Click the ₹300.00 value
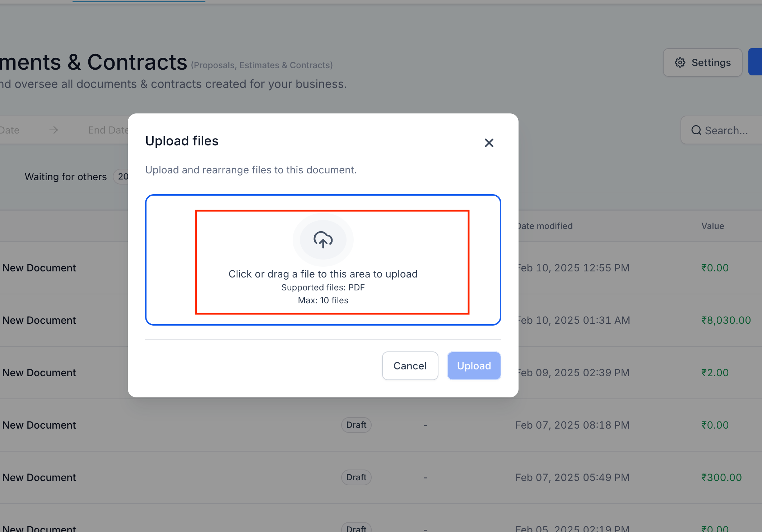 (721, 477)
